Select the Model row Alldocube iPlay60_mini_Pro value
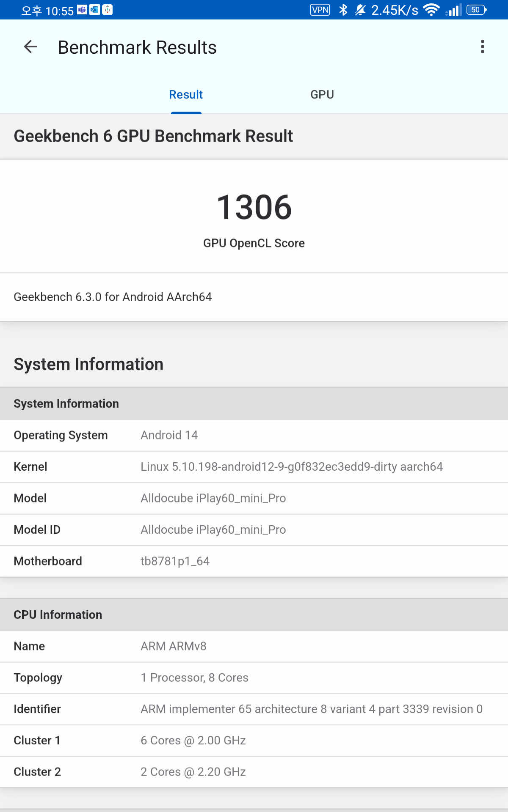Screen dimensions: 508x812 point(213,498)
